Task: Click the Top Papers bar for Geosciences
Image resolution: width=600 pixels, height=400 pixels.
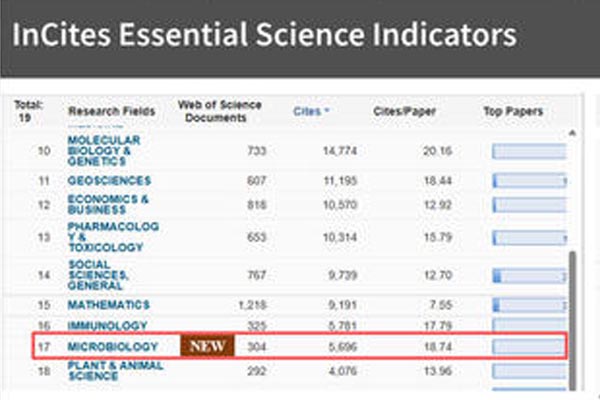Action: 528,180
